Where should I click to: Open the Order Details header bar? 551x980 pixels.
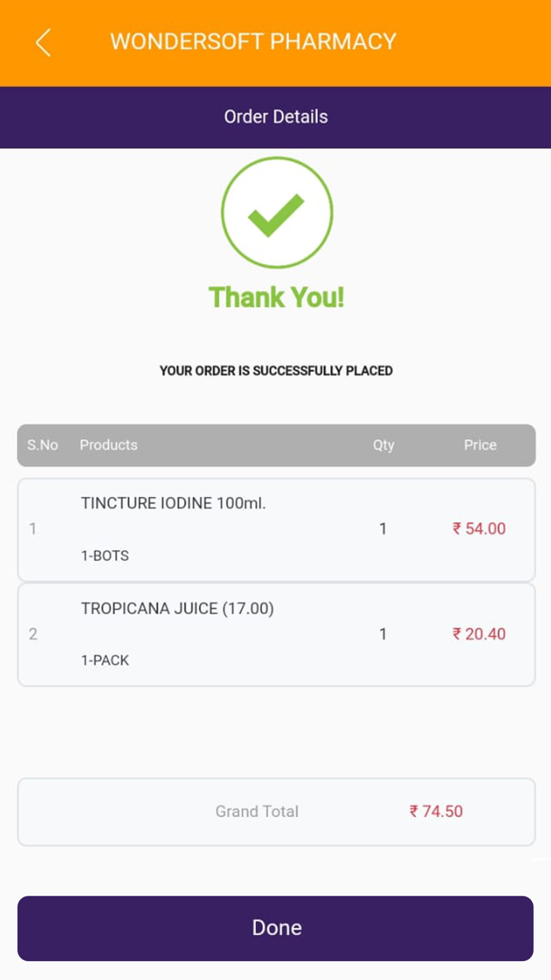point(276,117)
